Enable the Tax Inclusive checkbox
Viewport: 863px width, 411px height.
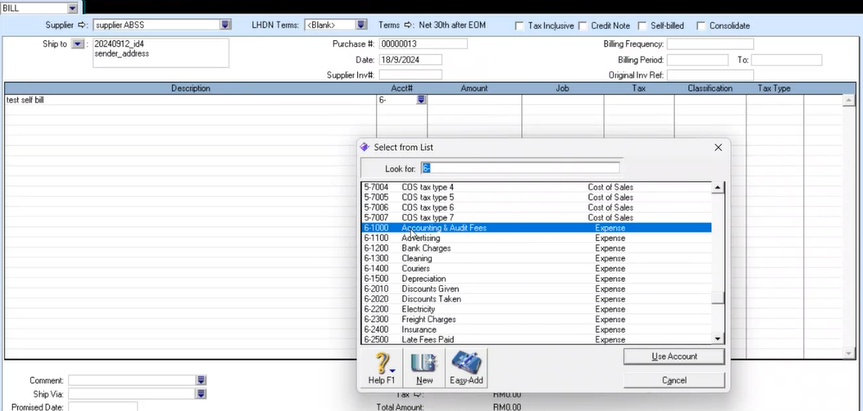pyautogui.click(x=519, y=25)
